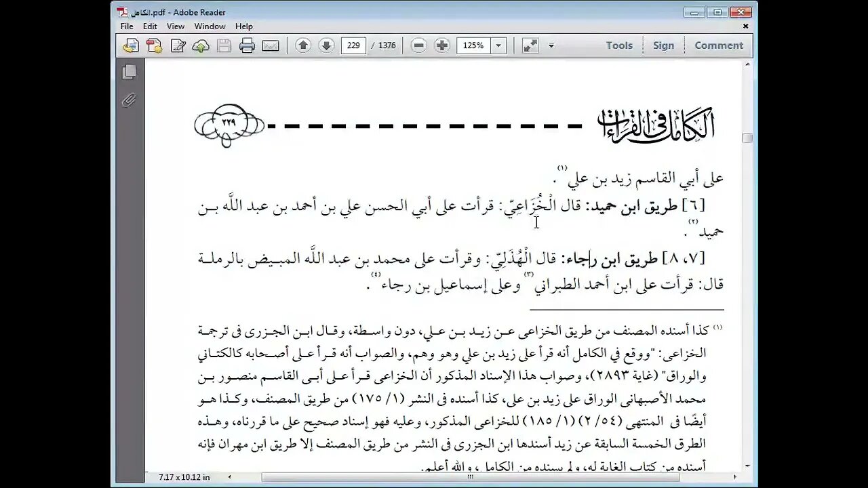Go to next page arrow button

click(x=326, y=45)
